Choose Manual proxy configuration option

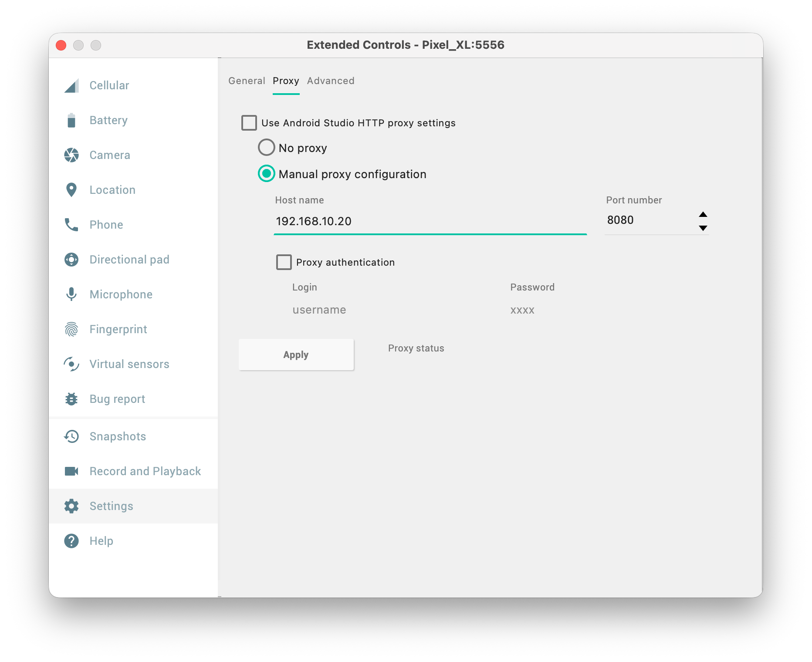click(x=267, y=174)
